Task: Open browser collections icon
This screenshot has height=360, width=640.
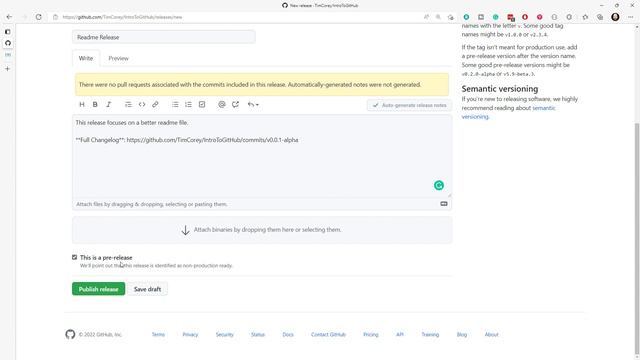Action: 600,17
